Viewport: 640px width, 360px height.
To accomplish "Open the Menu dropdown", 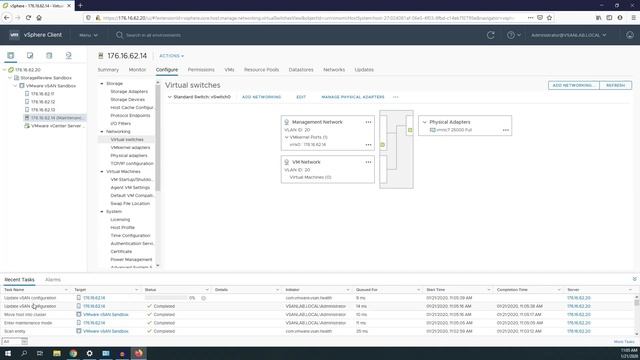I will click(88, 35).
